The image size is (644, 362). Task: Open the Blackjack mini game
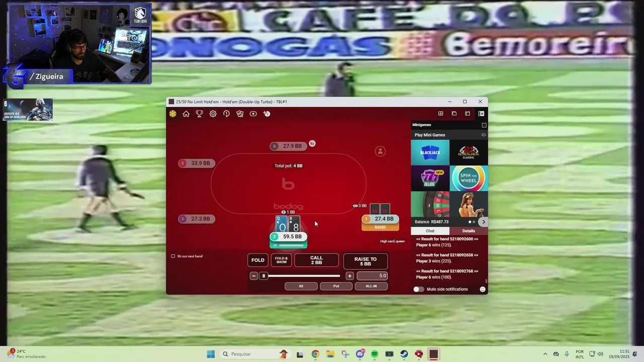[x=430, y=152]
